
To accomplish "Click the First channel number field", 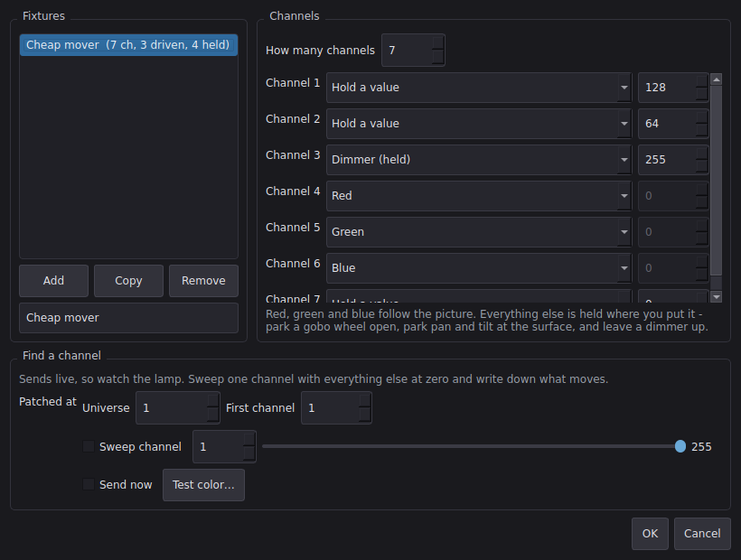I will 336,408.
